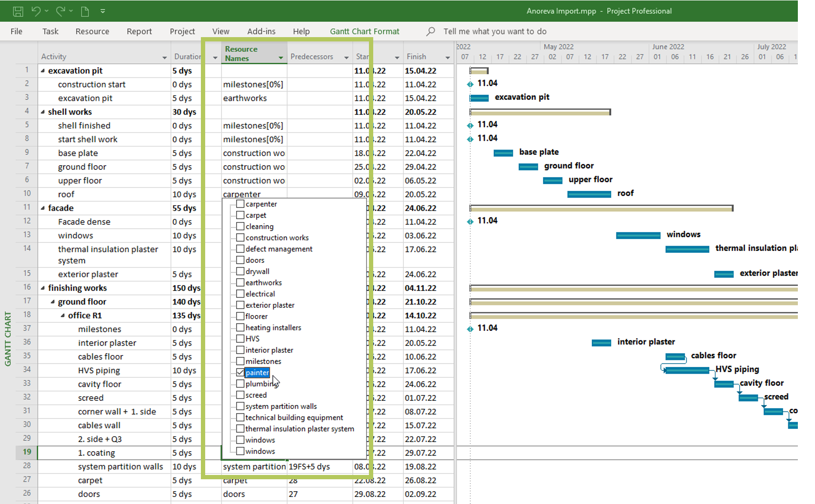Select row 19 header
This screenshot has height=504, width=815.
27,453
